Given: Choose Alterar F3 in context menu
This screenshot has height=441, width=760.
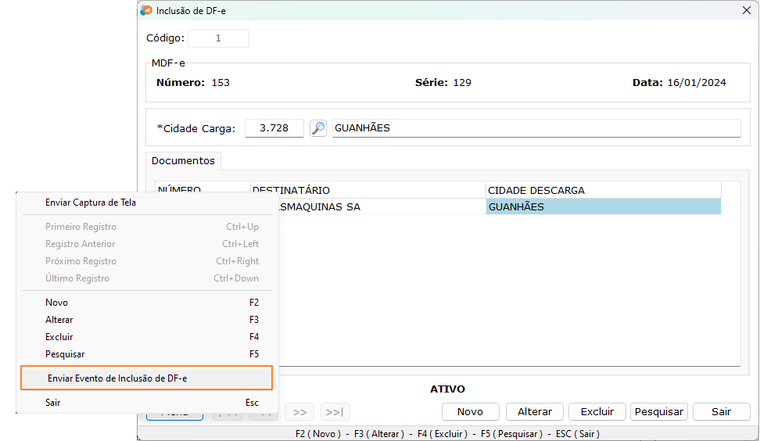Looking at the screenshot, I should pyautogui.click(x=146, y=320).
